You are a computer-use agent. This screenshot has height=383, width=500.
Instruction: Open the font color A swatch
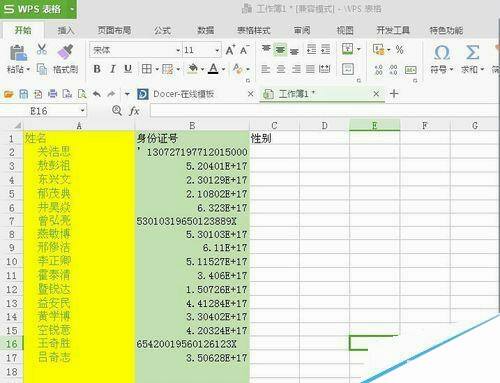coord(213,69)
